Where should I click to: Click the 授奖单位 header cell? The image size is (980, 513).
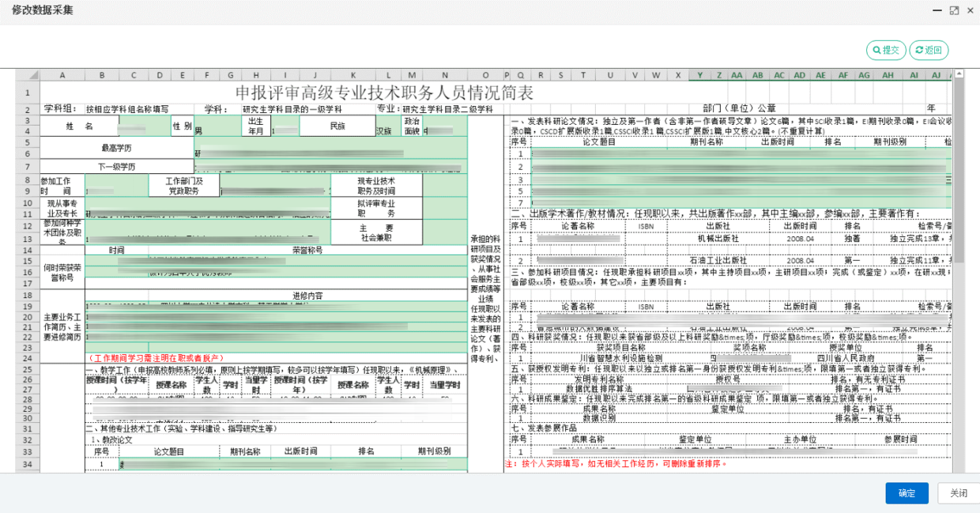(x=844, y=348)
